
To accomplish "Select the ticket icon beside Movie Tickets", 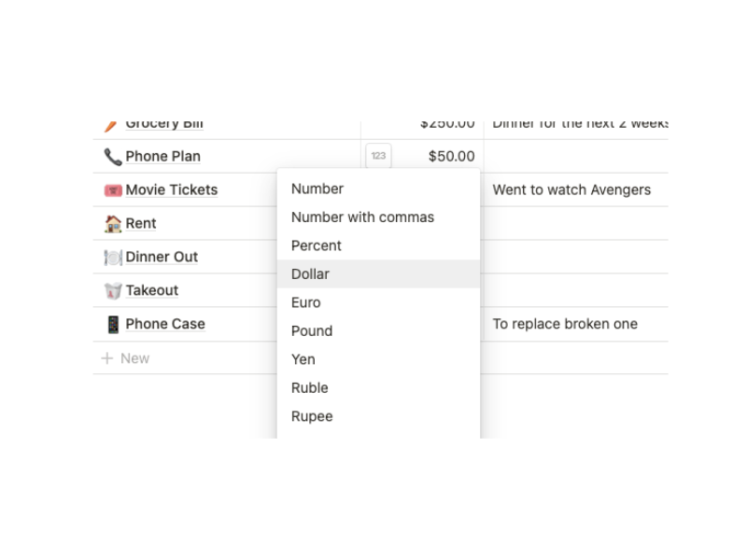I will (x=113, y=189).
